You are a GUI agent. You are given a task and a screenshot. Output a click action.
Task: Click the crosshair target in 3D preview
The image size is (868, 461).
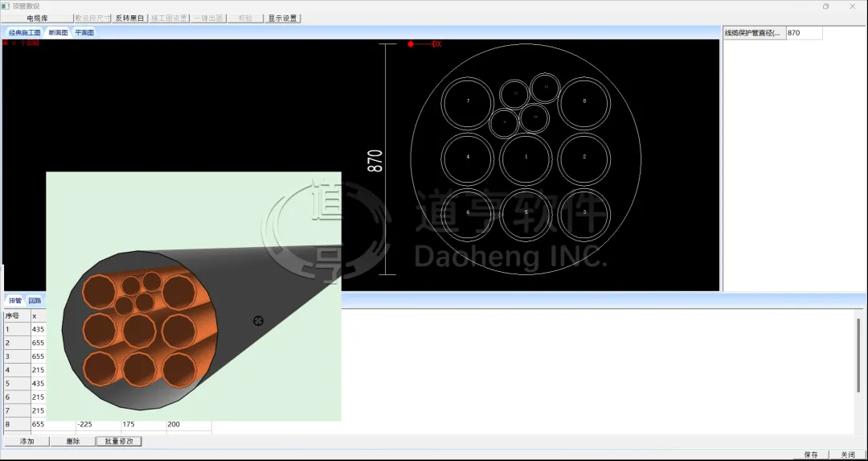tap(259, 321)
